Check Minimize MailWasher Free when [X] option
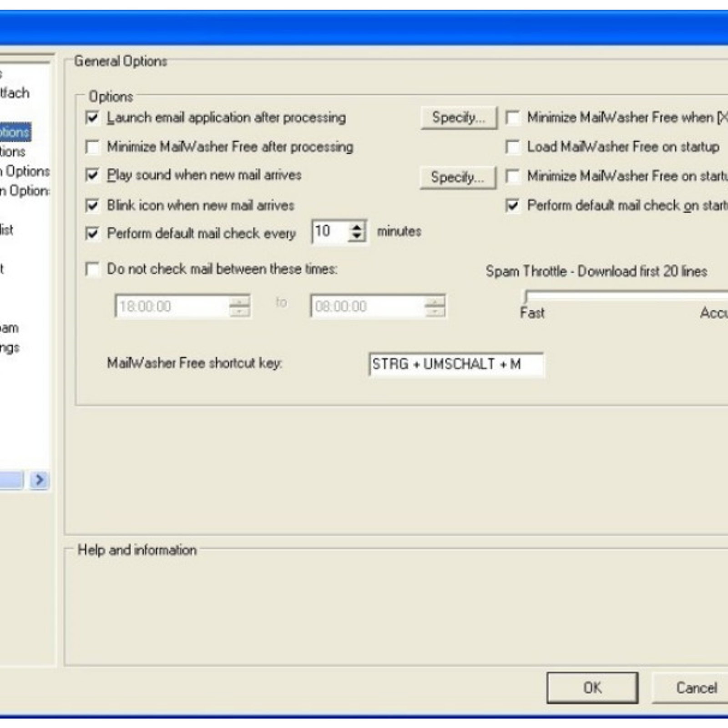Image resolution: width=728 pixels, height=728 pixels. 513,118
